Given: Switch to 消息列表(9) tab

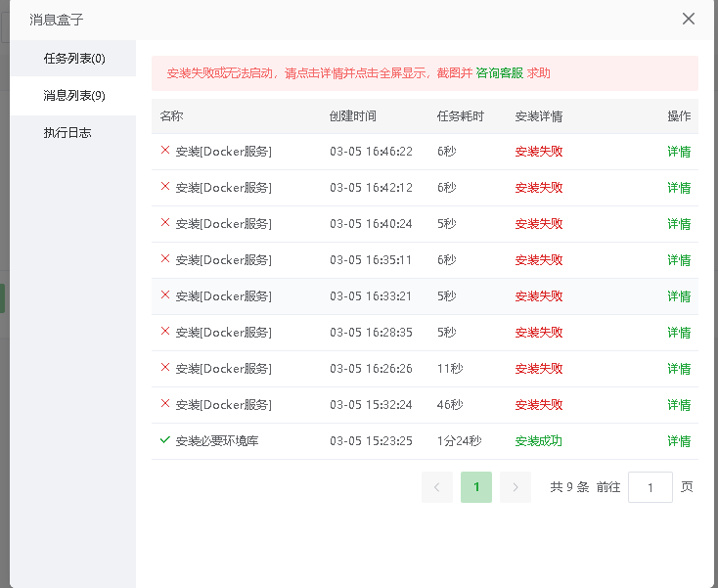Looking at the screenshot, I should (73, 95).
